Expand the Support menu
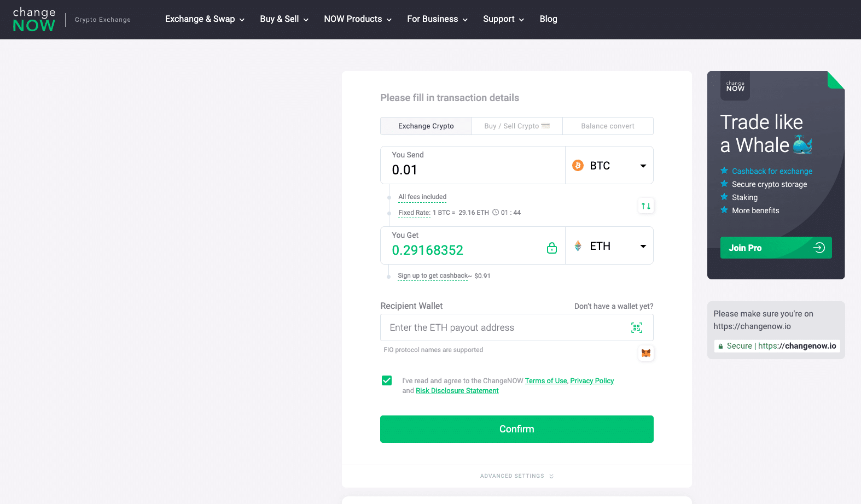This screenshot has width=861, height=504. [x=504, y=19]
